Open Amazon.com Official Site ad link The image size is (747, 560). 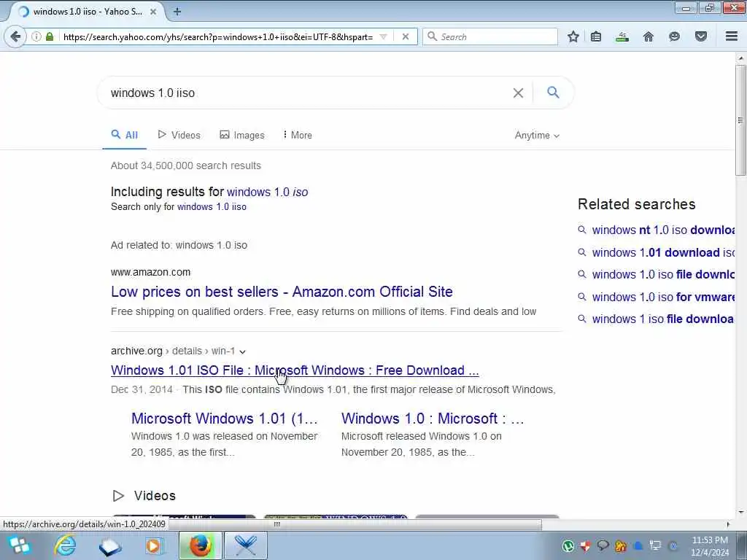pos(282,292)
